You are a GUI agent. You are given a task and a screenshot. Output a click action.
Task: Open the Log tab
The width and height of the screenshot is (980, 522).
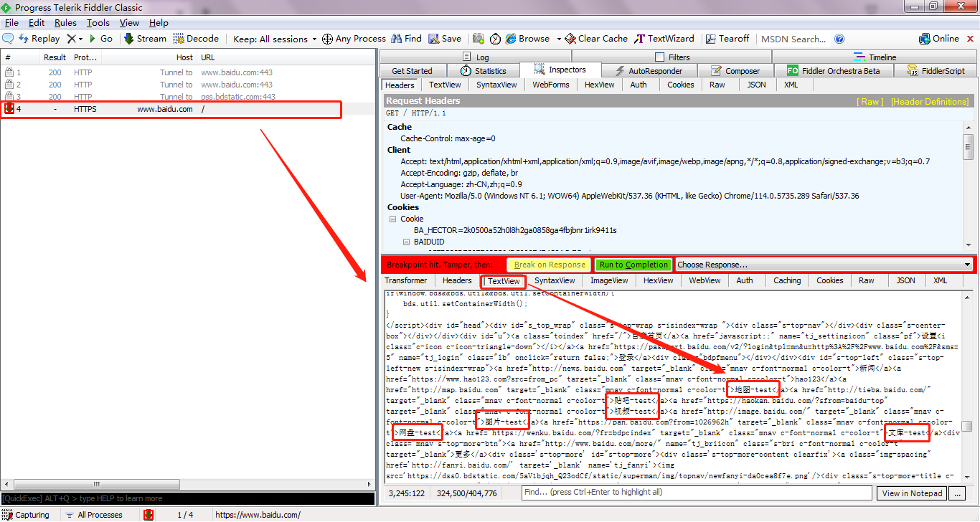(476, 57)
